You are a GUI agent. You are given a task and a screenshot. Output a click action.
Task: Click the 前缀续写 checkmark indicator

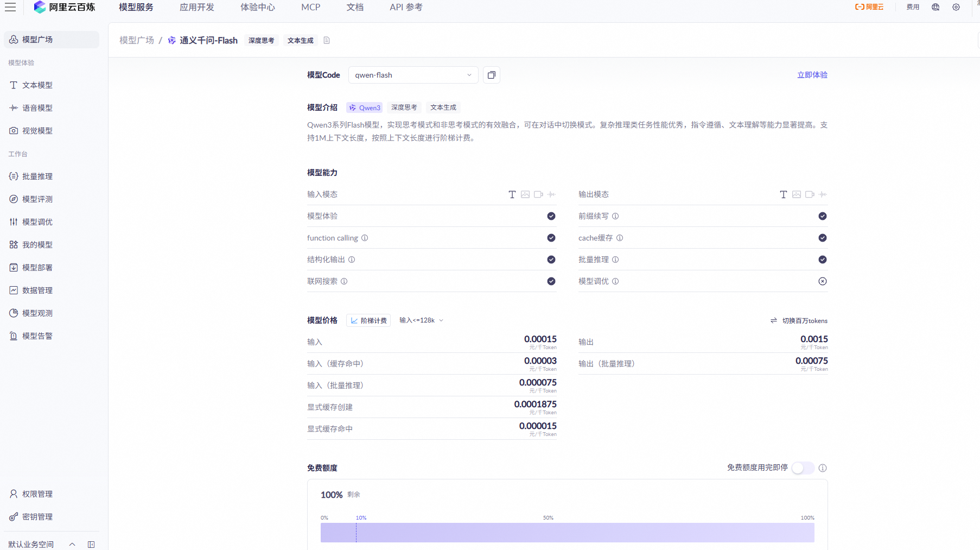tap(823, 216)
